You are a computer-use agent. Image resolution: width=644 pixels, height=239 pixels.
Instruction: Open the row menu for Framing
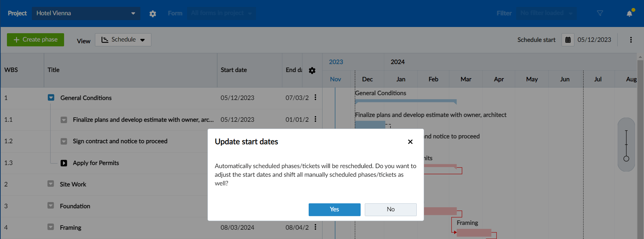pos(315,227)
